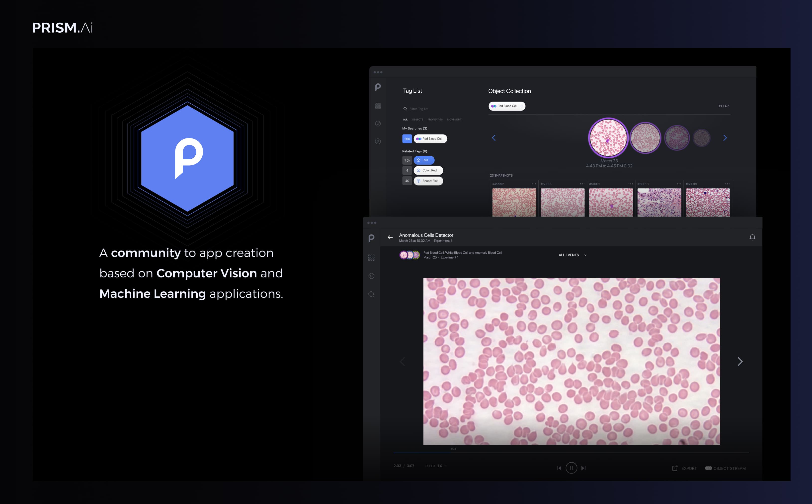The height and width of the screenshot is (504, 812).
Task: Go to next event with right arrow beside video
Action: point(740,362)
